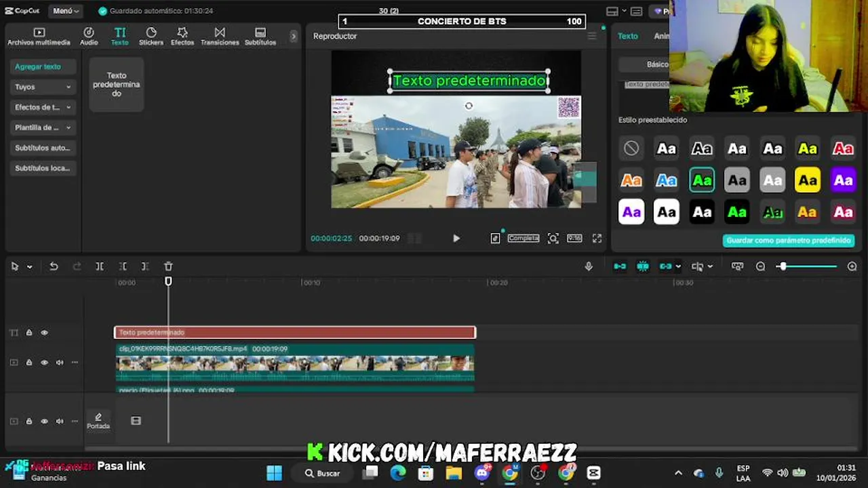Open Archivos multimedia tab
Viewport: 868px width, 488px height.
click(x=39, y=37)
